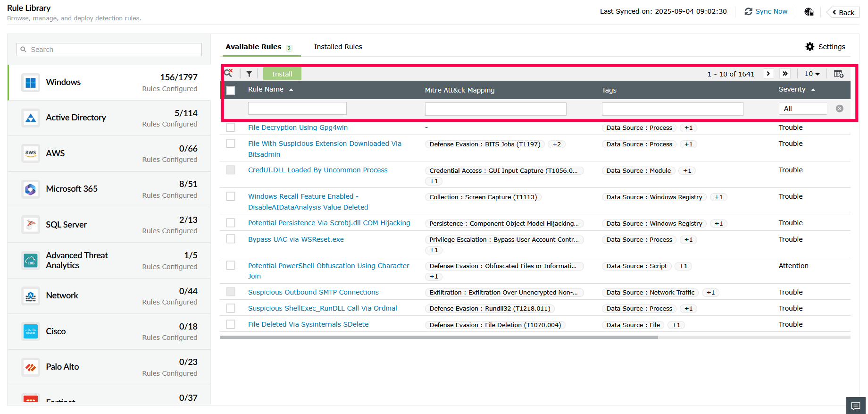
Task: Clear column filters with the round X icon
Action: (840, 109)
